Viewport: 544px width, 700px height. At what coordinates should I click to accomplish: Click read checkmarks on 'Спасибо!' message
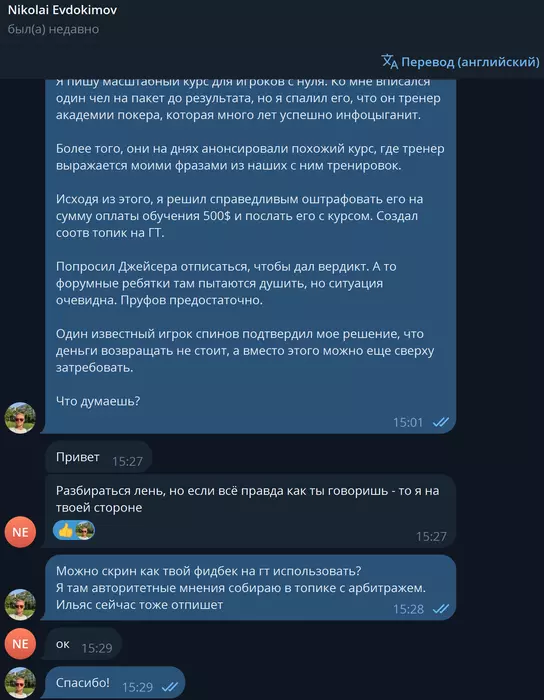(170, 687)
